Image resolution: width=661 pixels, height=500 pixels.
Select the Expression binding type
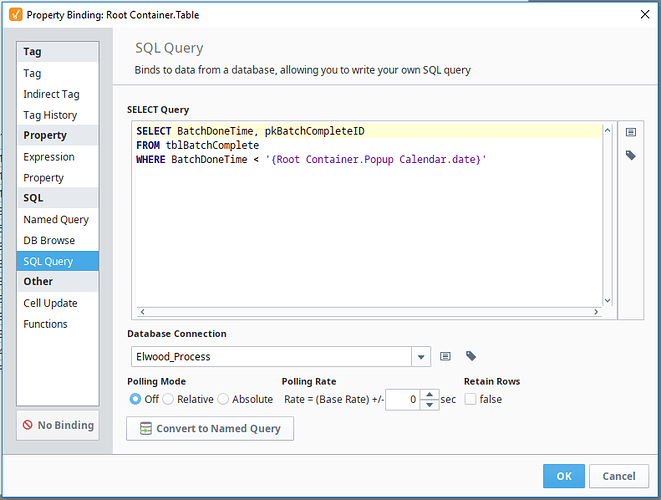point(49,157)
